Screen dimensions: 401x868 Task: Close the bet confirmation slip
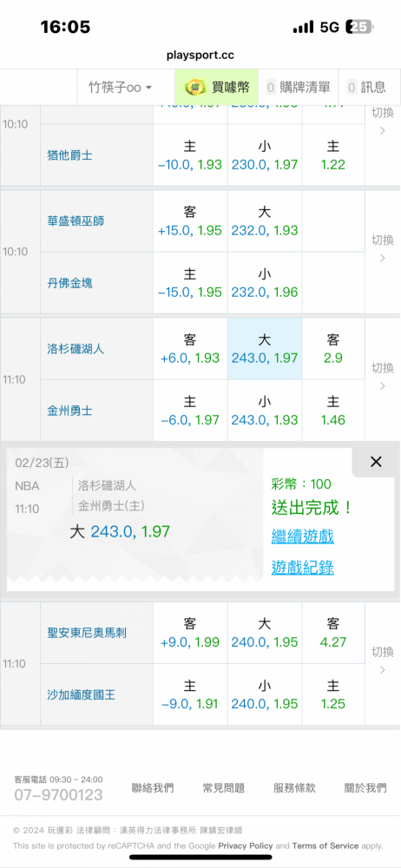376,462
